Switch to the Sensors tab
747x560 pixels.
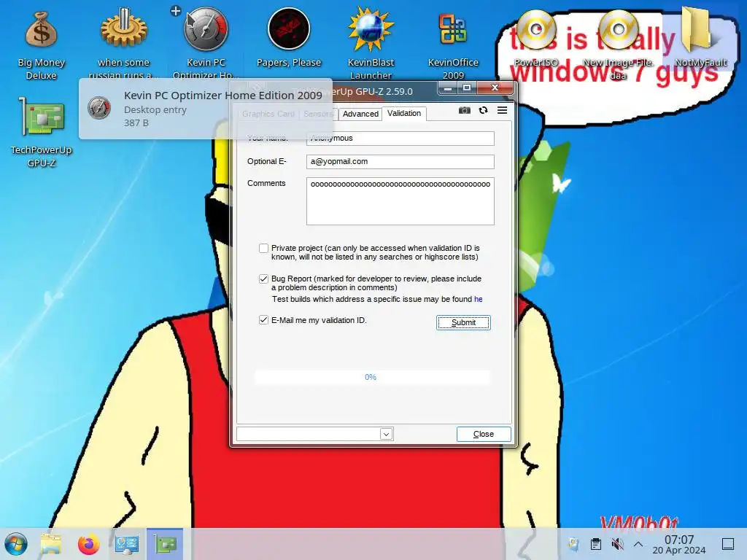pyautogui.click(x=318, y=114)
